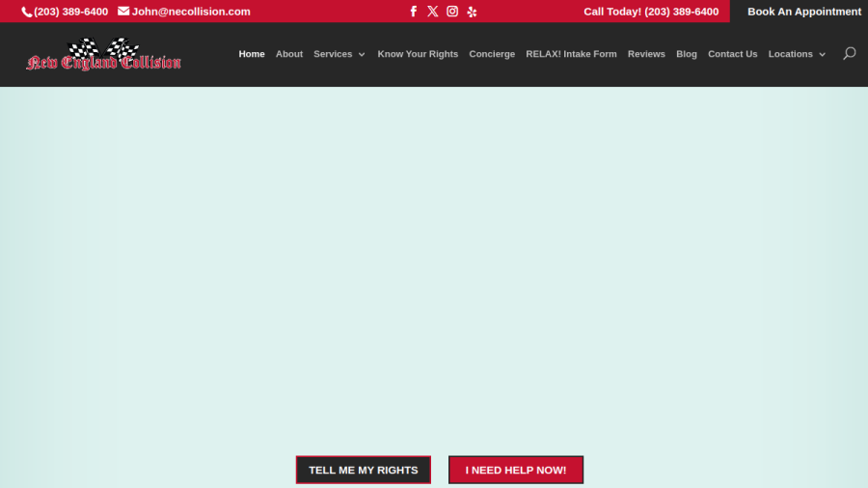
Task: Click the search magnifier icon
Action: 849,54
